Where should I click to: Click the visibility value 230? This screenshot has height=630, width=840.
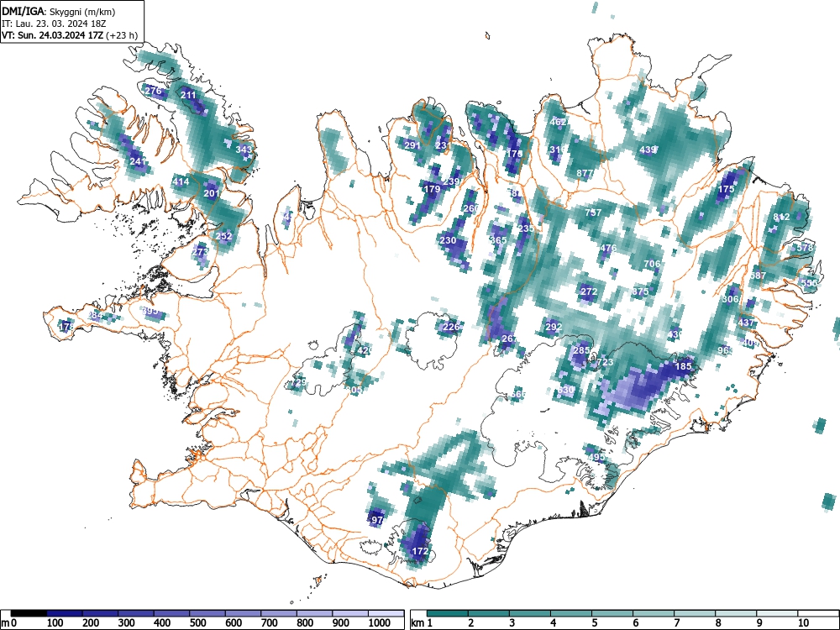click(x=448, y=240)
